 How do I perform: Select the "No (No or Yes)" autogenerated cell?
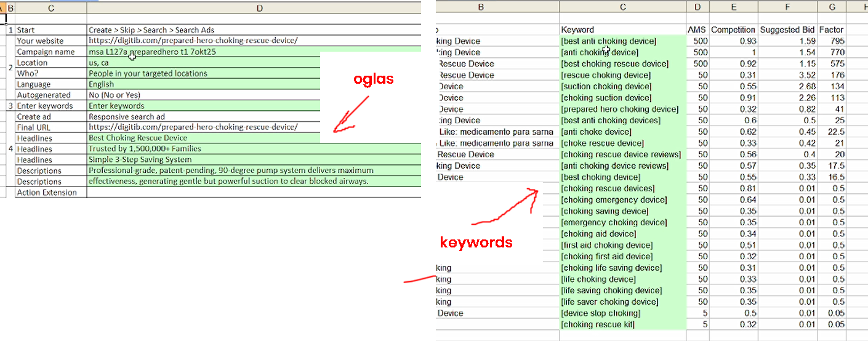coord(114,95)
